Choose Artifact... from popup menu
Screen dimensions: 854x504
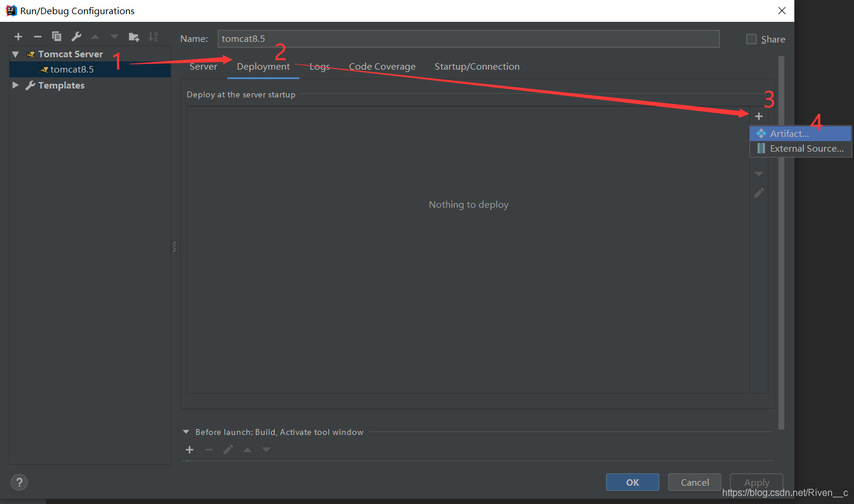click(x=800, y=133)
